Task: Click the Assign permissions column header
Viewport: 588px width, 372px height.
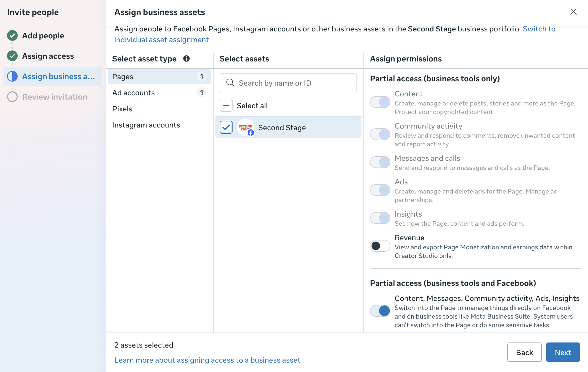Action: pyautogui.click(x=406, y=59)
